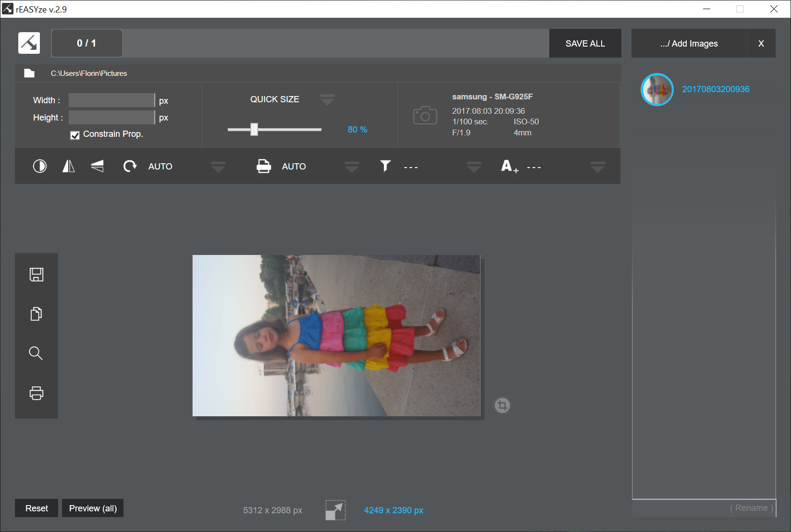791x532 pixels.
Task: Flip image horizontally with mirror icon
Action: point(69,166)
